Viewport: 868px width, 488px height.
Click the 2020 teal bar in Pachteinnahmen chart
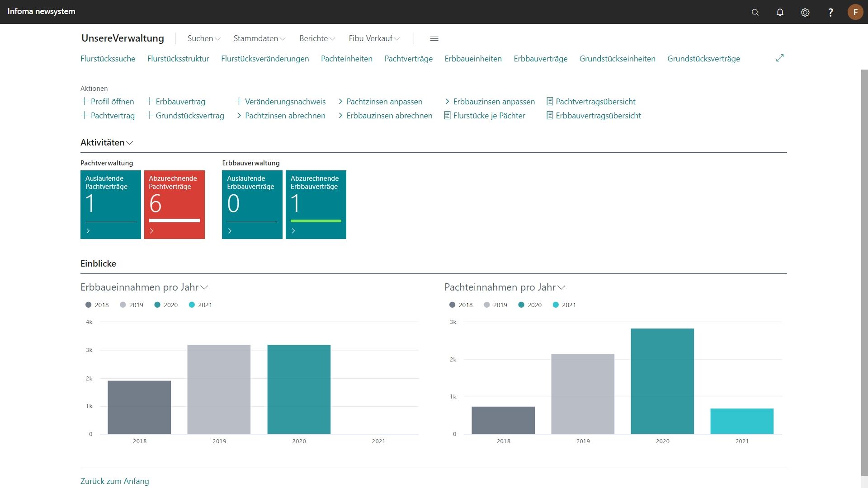pyautogui.click(x=662, y=381)
